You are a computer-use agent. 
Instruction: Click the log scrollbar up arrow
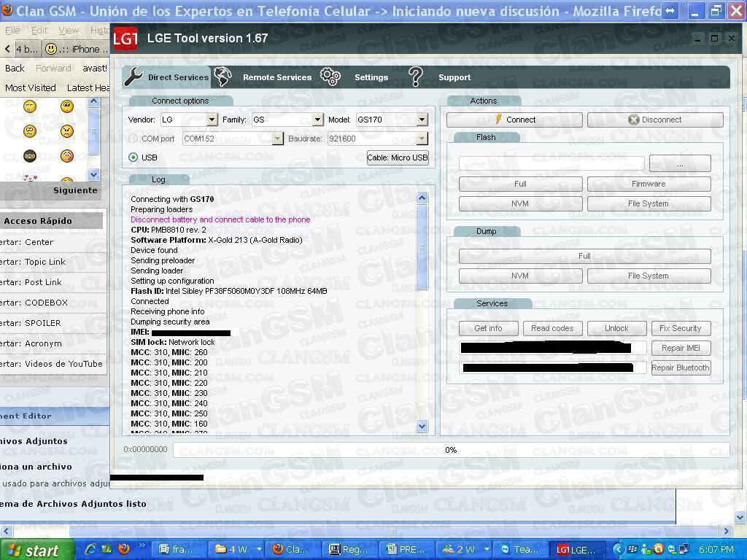click(x=422, y=198)
